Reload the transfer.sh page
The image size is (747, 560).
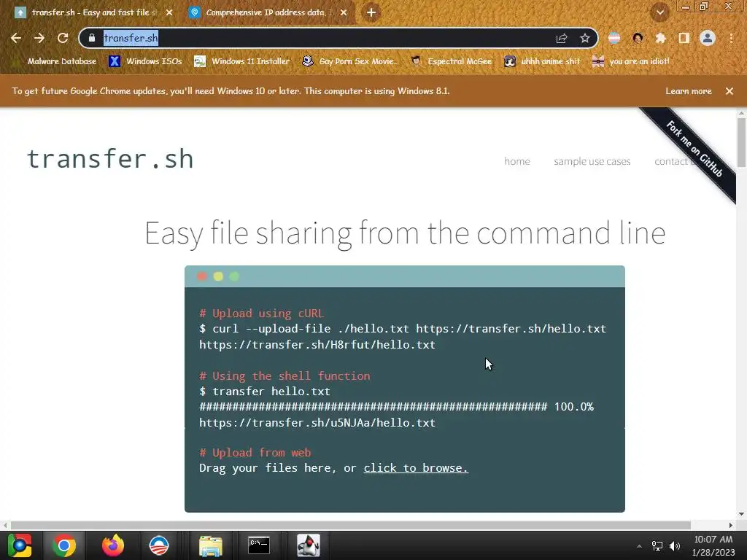(x=63, y=38)
